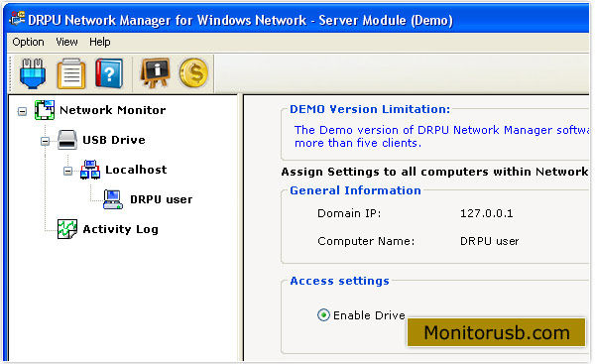
Task: Open the help book icon
Action: 109,73
